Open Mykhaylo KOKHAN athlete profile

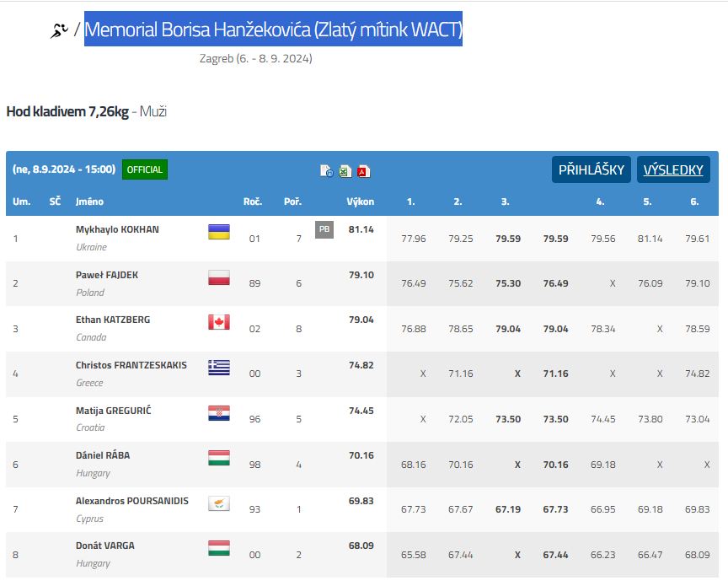pos(117,229)
